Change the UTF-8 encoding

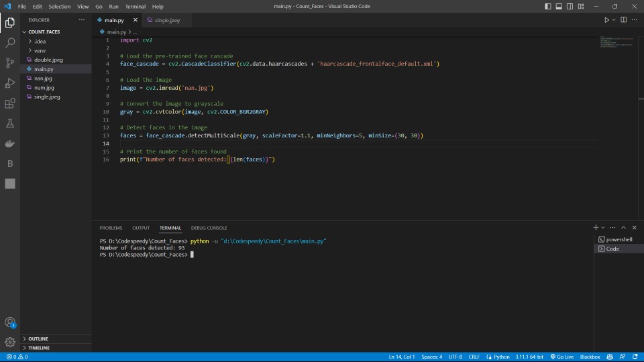click(455, 357)
